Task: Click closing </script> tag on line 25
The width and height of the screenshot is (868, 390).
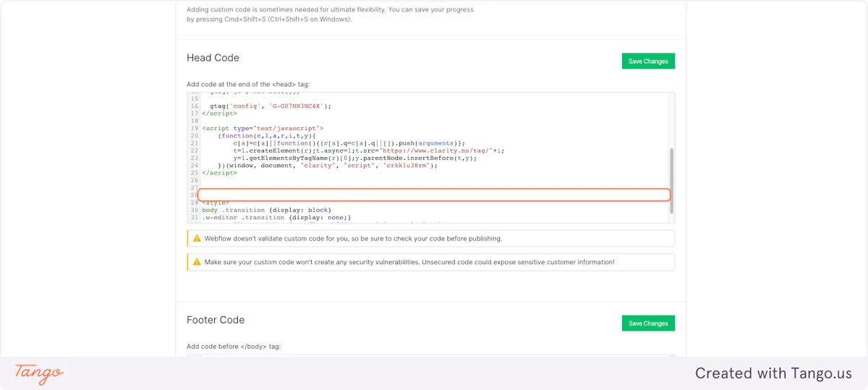Action: tap(219, 173)
